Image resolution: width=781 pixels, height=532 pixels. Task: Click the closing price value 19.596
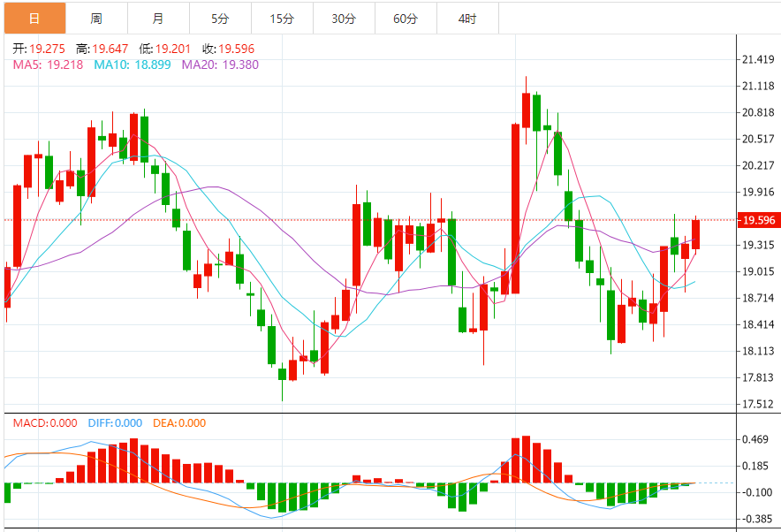[x=236, y=49]
